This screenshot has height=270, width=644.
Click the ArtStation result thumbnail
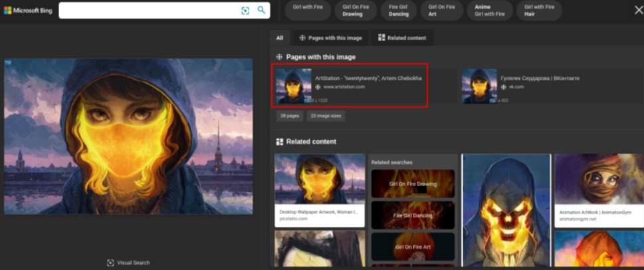pyautogui.click(x=294, y=86)
